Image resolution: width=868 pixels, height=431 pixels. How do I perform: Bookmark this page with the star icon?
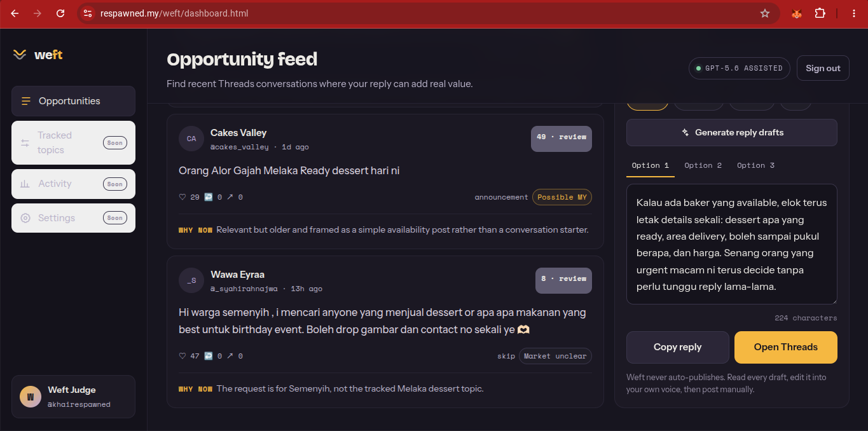point(765,13)
